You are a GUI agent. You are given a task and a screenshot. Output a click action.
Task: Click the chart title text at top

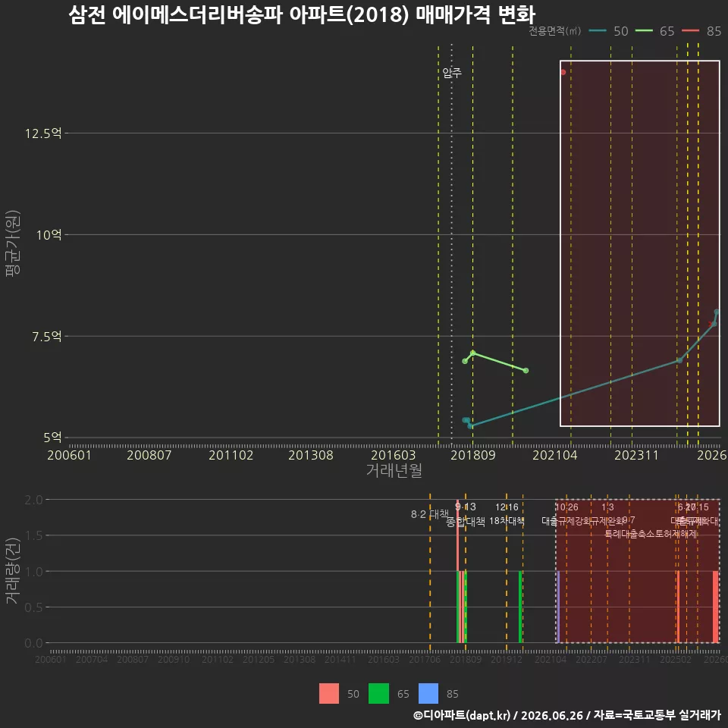click(302, 14)
